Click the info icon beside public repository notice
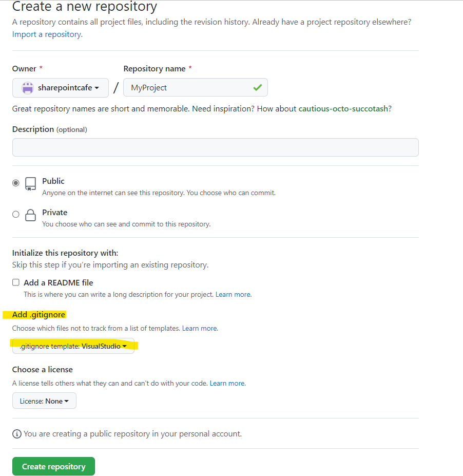 tap(17, 434)
